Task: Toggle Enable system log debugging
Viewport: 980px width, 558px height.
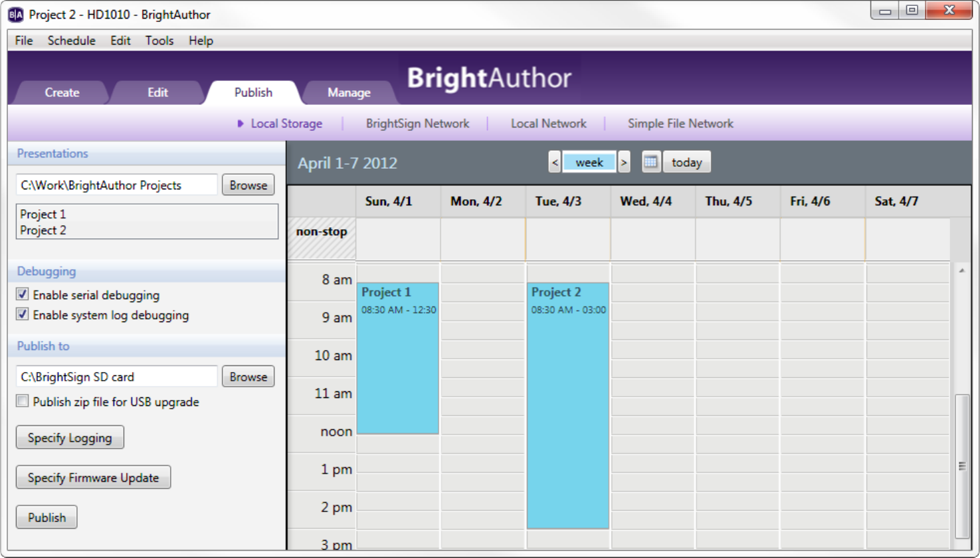Action: click(23, 314)
